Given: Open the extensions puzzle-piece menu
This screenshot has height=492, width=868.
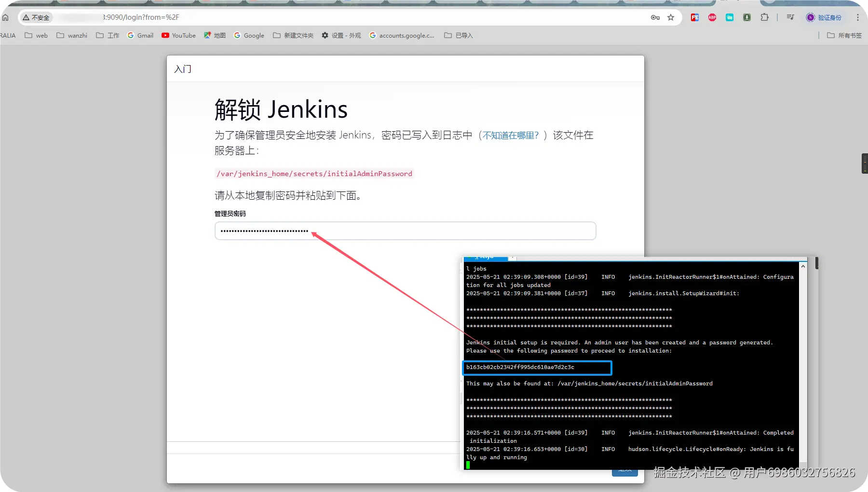Looking at the screenshot, I should (764, 17).
